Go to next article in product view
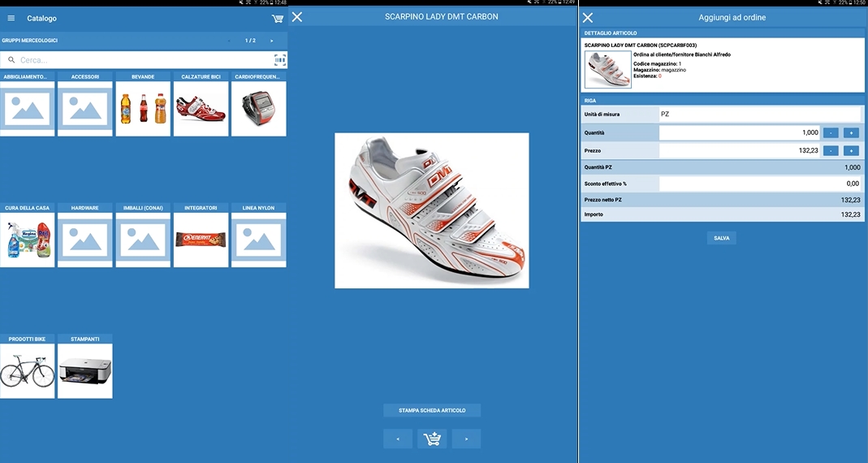Screen dimensions: 868x463 pyautogui.click(x=466, y=439)
